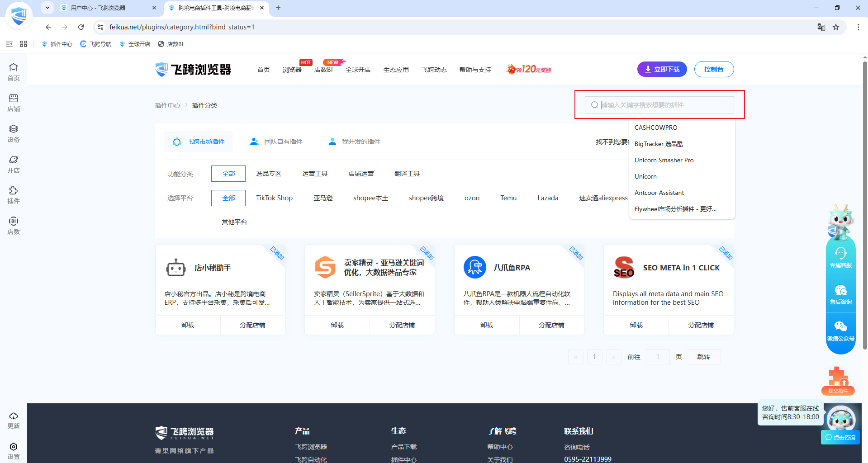
Task: Click the plugin search input field
Action: pos(659,105)
